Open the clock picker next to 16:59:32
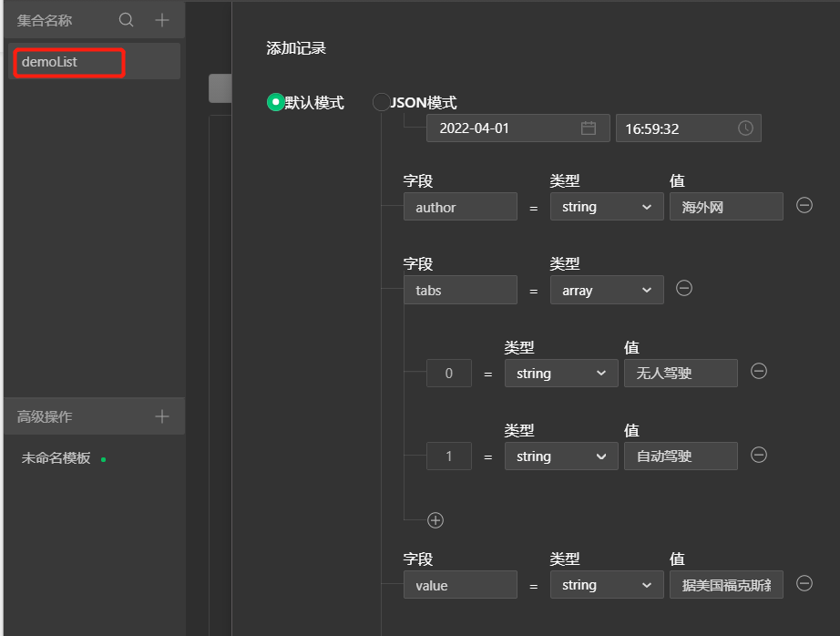This screenshot has height=636, width=840. [x=746, y=128]
